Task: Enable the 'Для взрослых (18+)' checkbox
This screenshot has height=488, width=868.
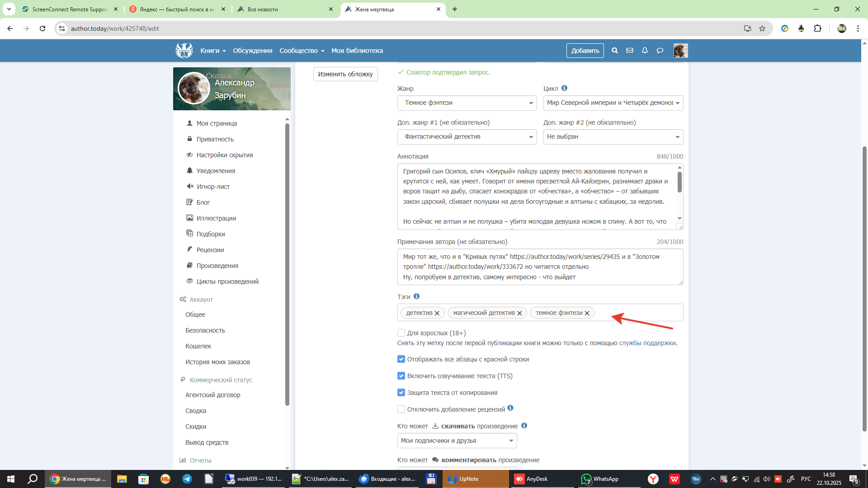Action: [401, 333]
